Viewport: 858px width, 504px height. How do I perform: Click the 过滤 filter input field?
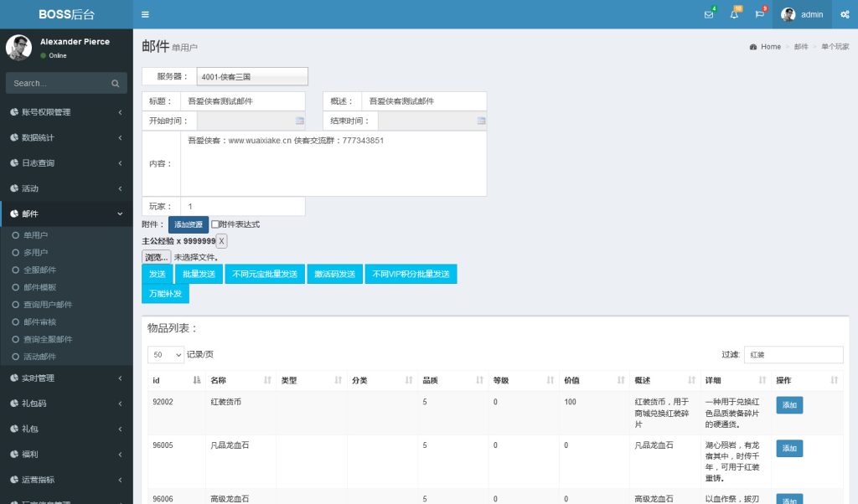coord(793,355)
